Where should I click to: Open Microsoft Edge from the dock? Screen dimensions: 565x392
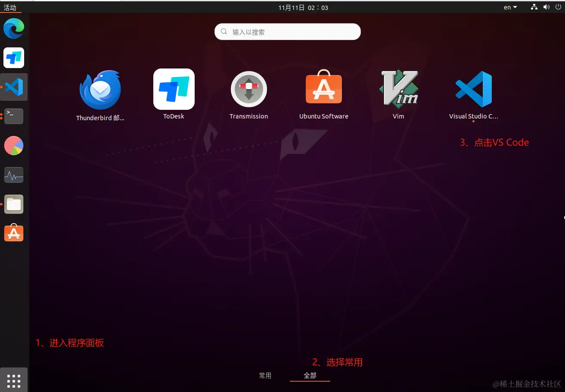pyautogui.click(x=14, y=29)
